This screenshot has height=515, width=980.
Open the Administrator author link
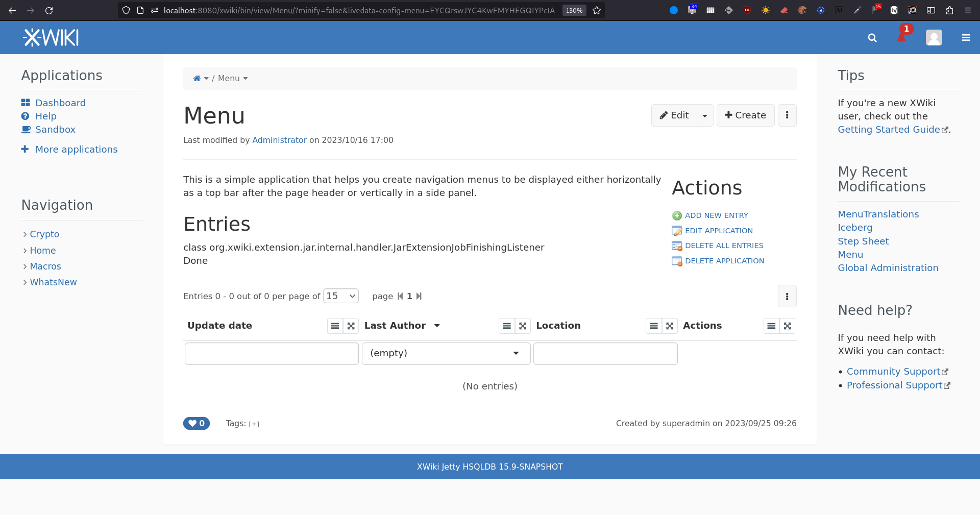279,140
